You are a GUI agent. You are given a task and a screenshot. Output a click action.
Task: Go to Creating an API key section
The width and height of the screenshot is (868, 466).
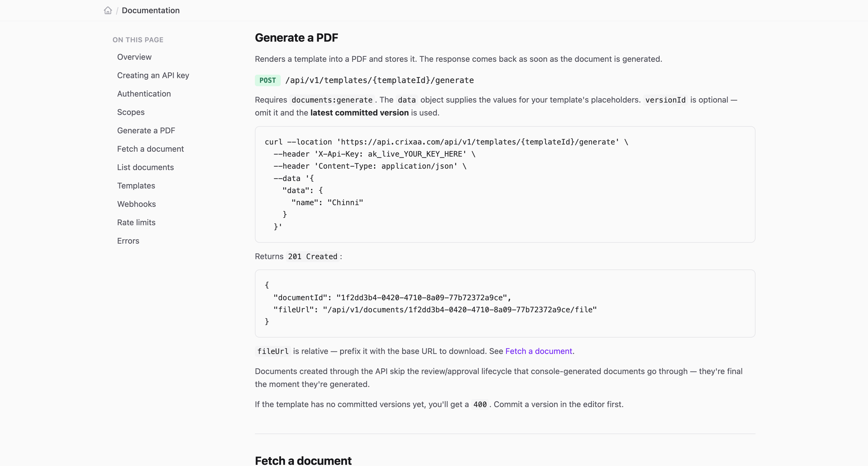[x=153, y=76]
